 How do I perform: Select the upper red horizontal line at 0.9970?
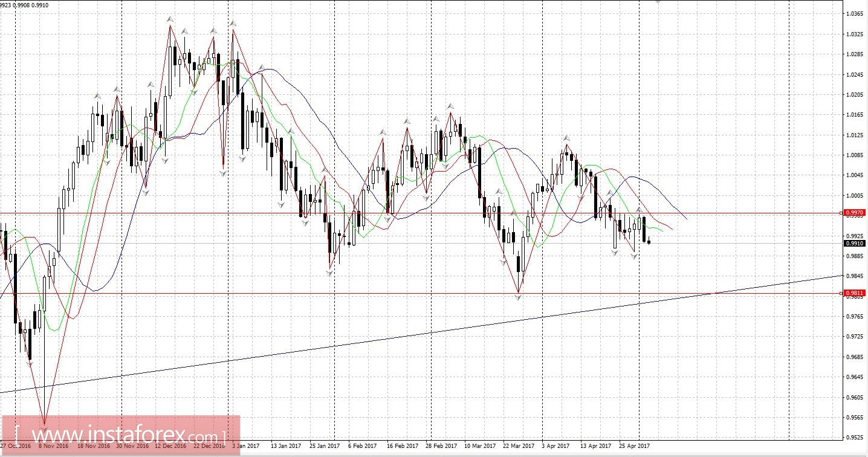click(x=421, y=213)
